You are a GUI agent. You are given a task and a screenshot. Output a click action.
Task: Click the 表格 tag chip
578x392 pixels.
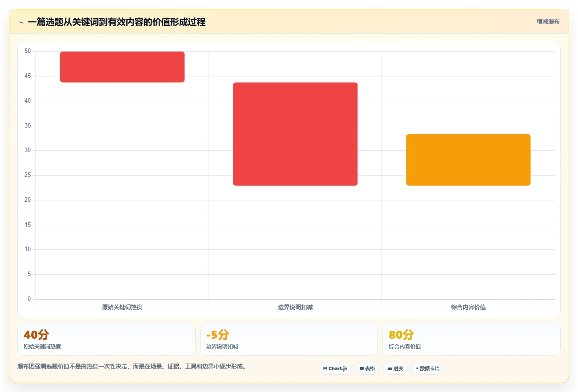click(367, 368)
